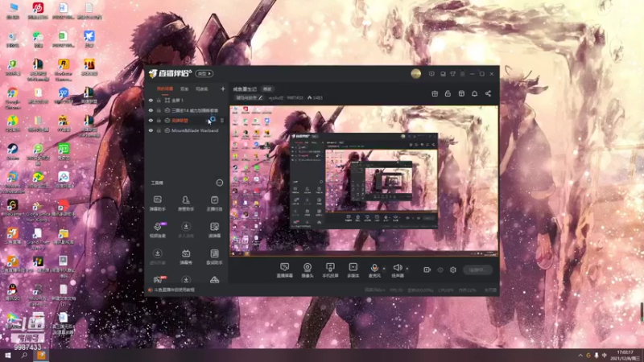Click the unlock padlock icon in room header
Image resolution: width=644 pixels, height=362 pixels.
click(x=448, y=93)
